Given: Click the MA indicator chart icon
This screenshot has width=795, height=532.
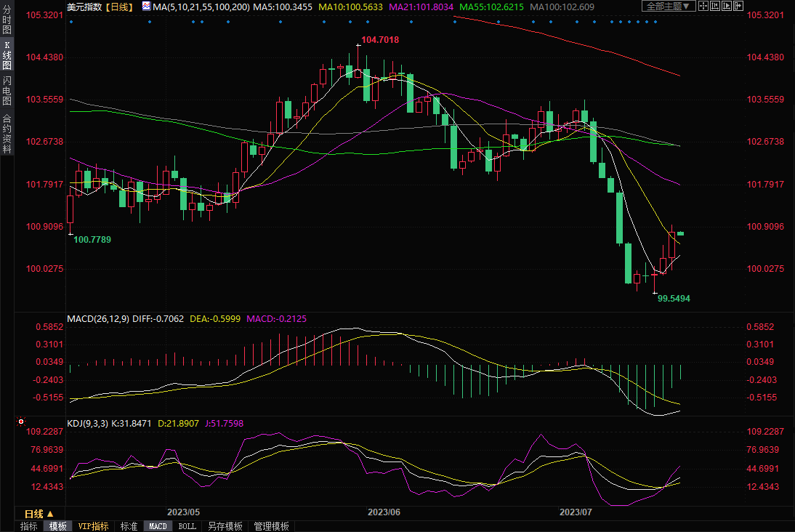Looking at the screenshot, I should tap(146, 7).
